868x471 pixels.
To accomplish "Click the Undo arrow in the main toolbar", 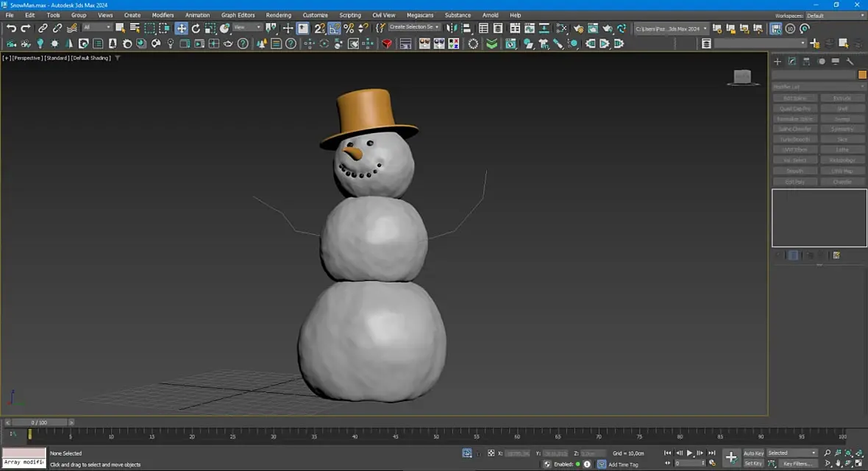I will click(x=11, y=28).
